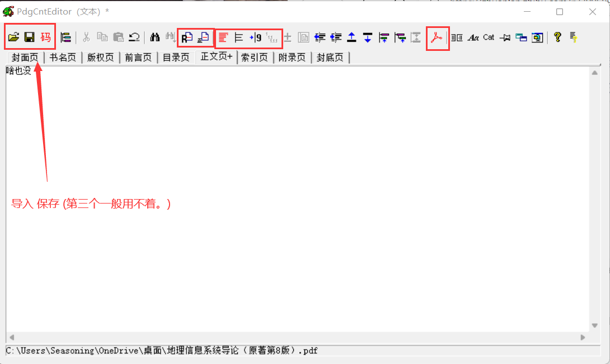This screenshot has width=610, height=364.
Task: Undo the last edit
Action: [x=134, y=37]
